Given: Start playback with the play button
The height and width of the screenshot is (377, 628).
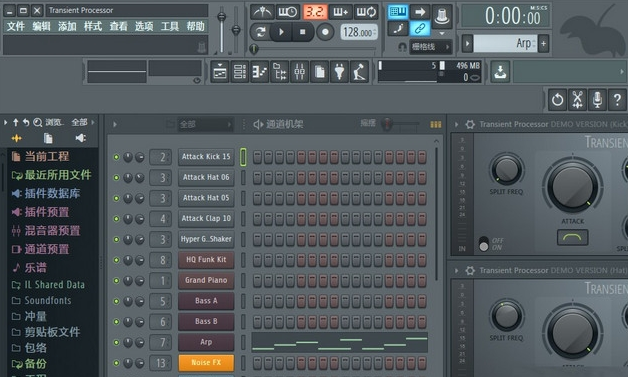Looking at the screenshot, I should [281, 32].
